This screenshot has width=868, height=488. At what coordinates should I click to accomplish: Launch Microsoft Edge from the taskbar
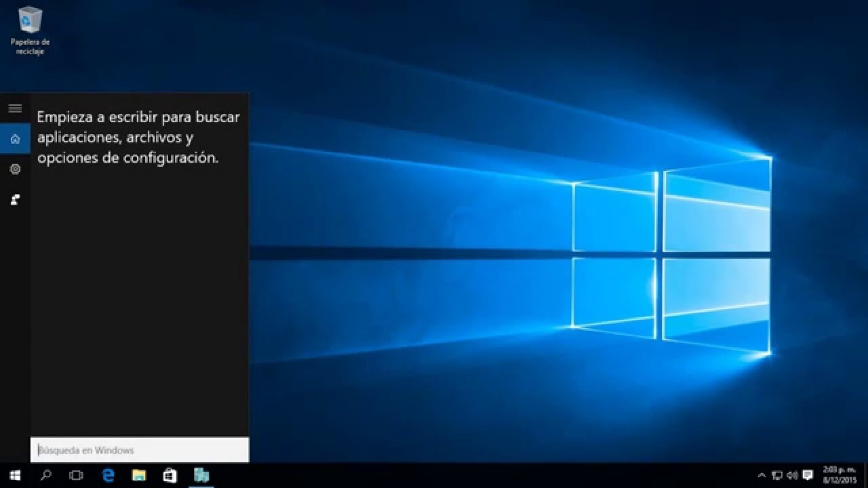[108, 475]
